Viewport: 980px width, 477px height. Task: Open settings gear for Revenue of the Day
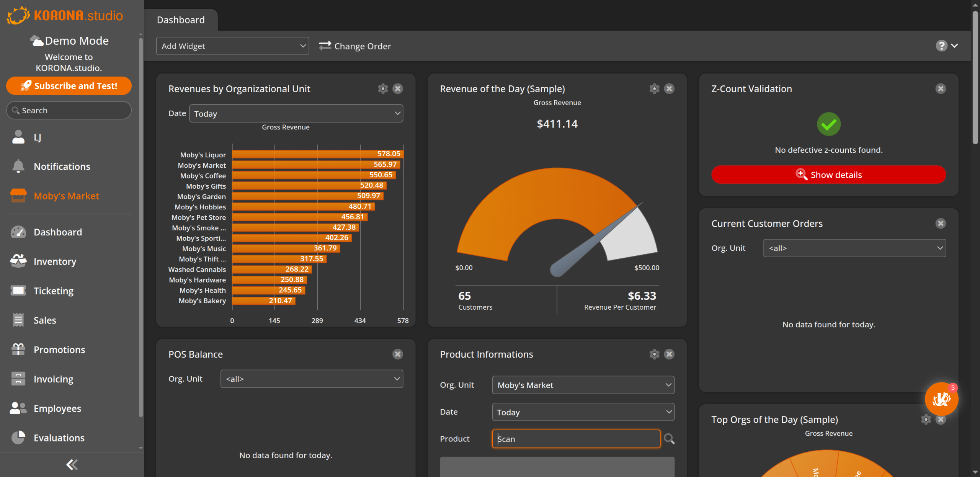[x=654, y=89]
